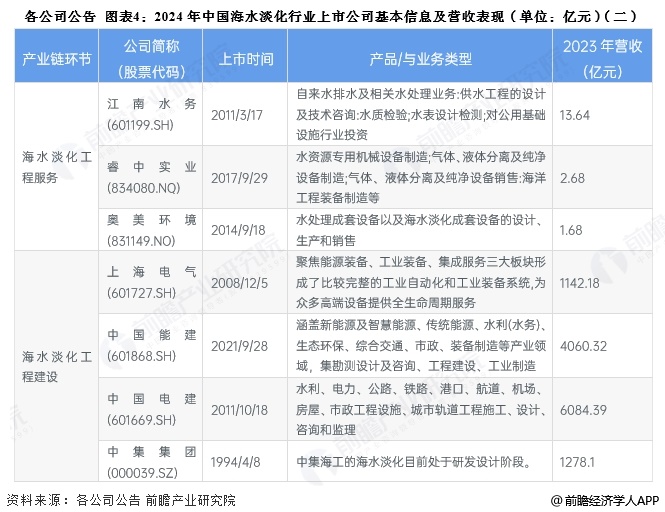This screenshot has width=665, height=512.
Task: Click the 中国电建 description starting 水利、电力、公路
Action: (x=421, y=409)
